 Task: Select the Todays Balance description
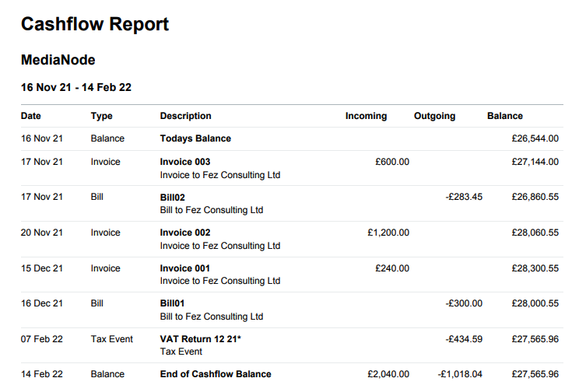click(195, 138)
